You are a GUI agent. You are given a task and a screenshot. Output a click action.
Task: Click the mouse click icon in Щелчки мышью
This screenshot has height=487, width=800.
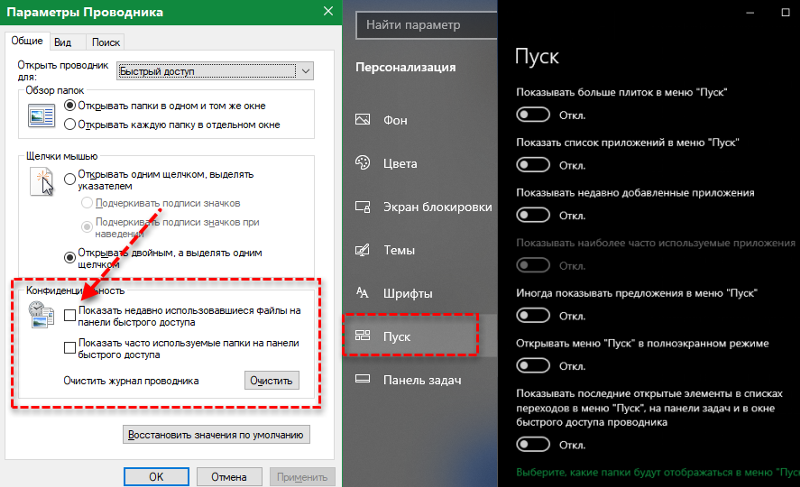pyautogui.click(x=41, y=182)
